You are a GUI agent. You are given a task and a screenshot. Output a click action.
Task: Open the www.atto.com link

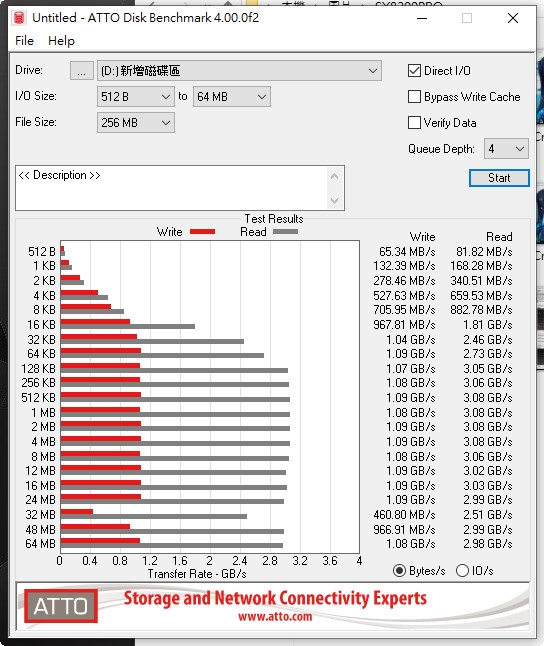tap(275, 616)
